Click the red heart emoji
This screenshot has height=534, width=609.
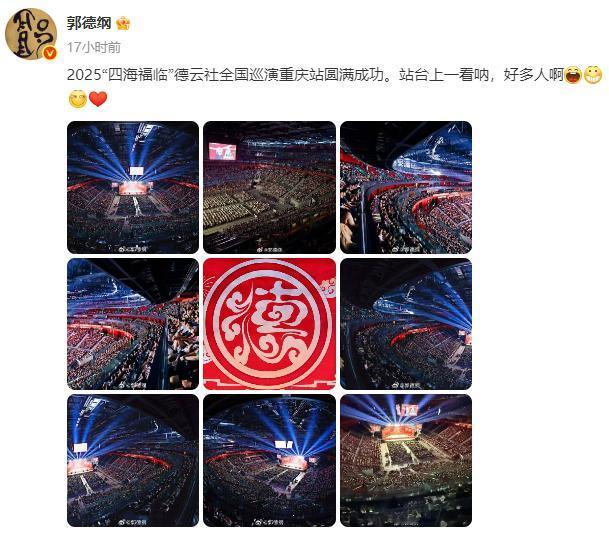[98, 99]
